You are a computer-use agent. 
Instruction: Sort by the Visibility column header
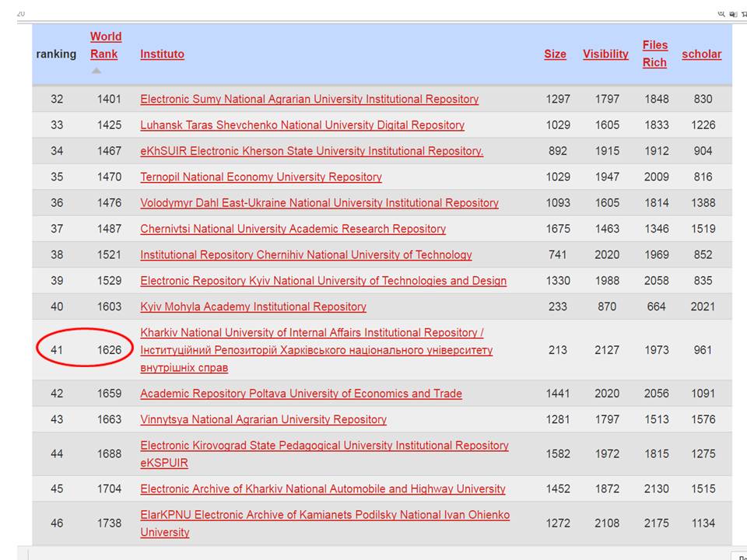605,54
